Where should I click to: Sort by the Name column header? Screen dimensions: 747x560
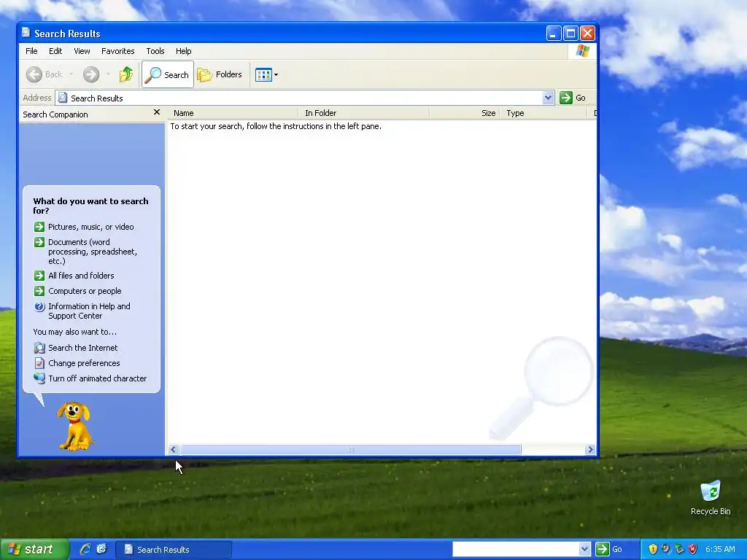pos(233,113)
